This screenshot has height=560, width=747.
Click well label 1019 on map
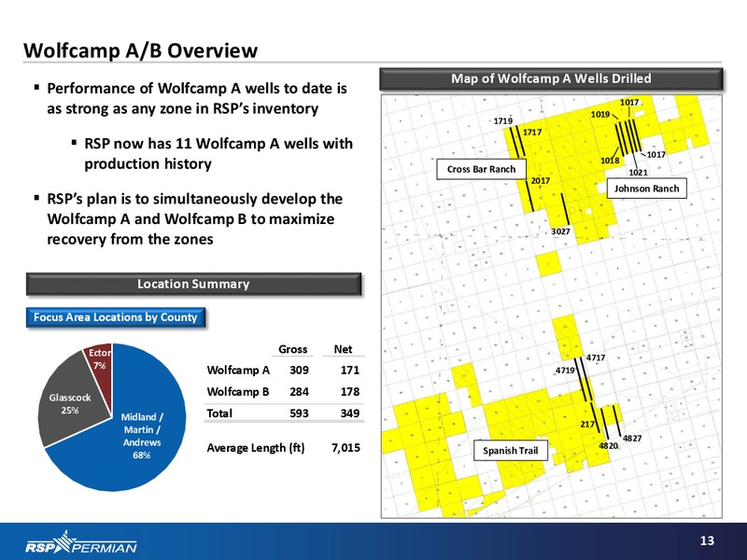[600, 114]
